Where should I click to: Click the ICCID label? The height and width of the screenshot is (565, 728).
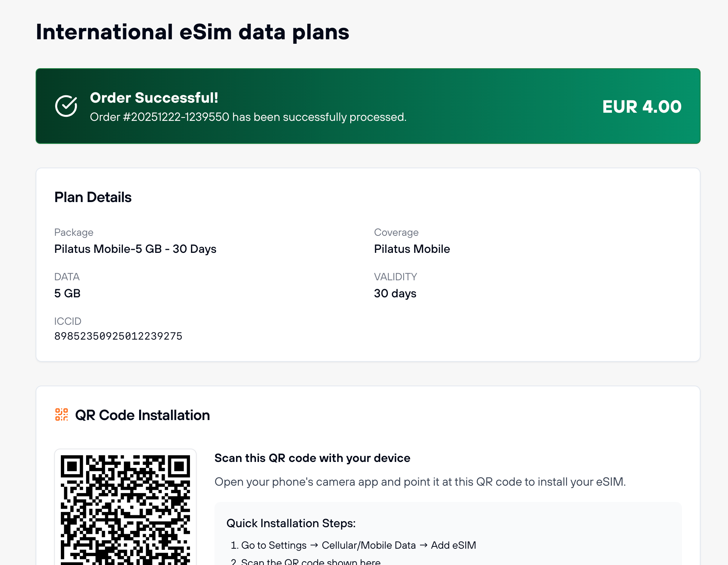click(x=68, y=321)
